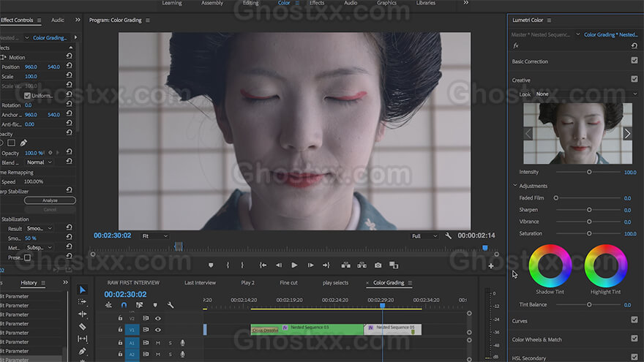The height and width of the screenshot is (362, 644).
Task: Toggle linked selection in timeline
Action: tap(139, 306)
